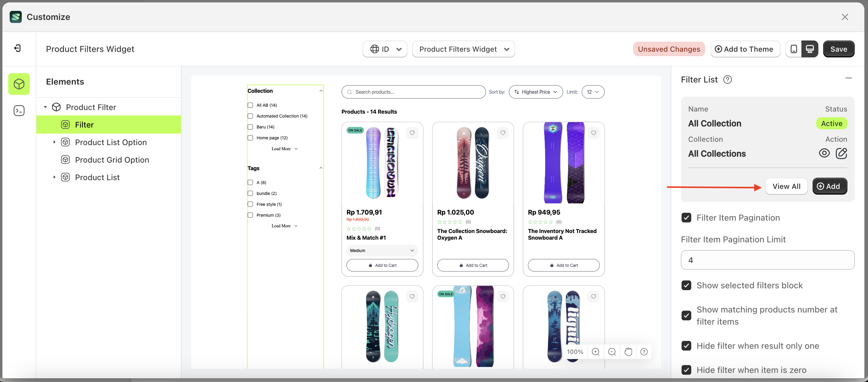Select the zoom in icon on canvas

coord(595,352)
